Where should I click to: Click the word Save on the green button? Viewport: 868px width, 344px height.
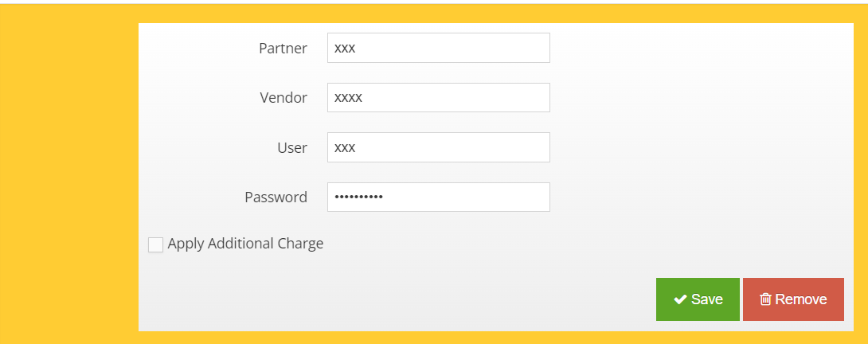click(707, 299)
